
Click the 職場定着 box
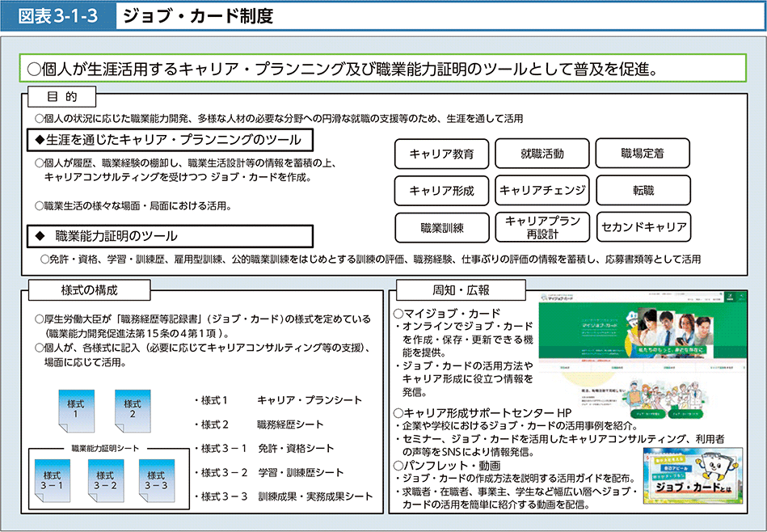point(643,154)
